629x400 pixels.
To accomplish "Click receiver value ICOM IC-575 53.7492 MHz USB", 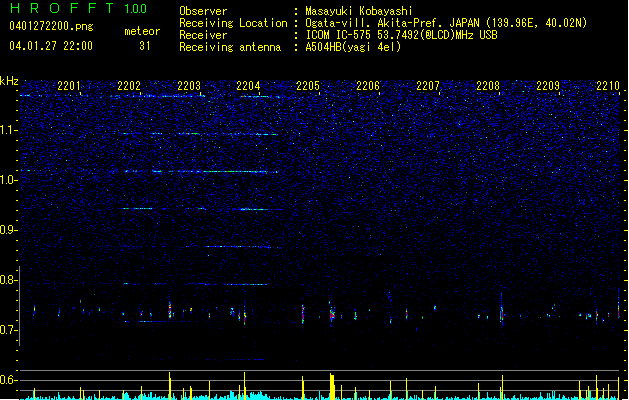I will [x=402, y=35].
